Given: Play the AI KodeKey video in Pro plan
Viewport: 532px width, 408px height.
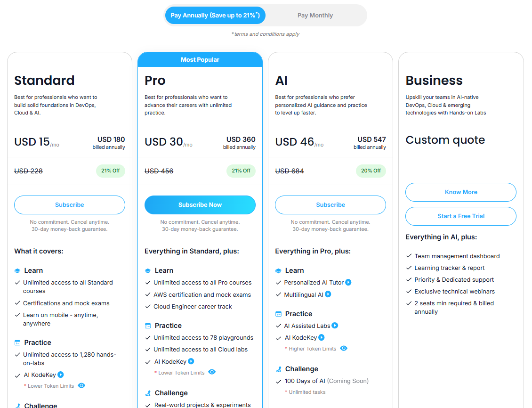Looking at the screenshot, I should [191, 361].
